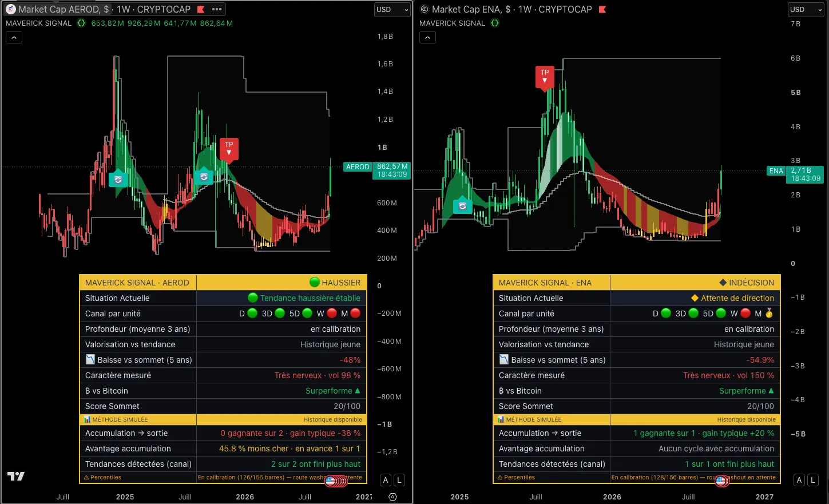The image size is (829, 504).
Task: Click the AEROD price label 862,57M
Action: (392, 170)
